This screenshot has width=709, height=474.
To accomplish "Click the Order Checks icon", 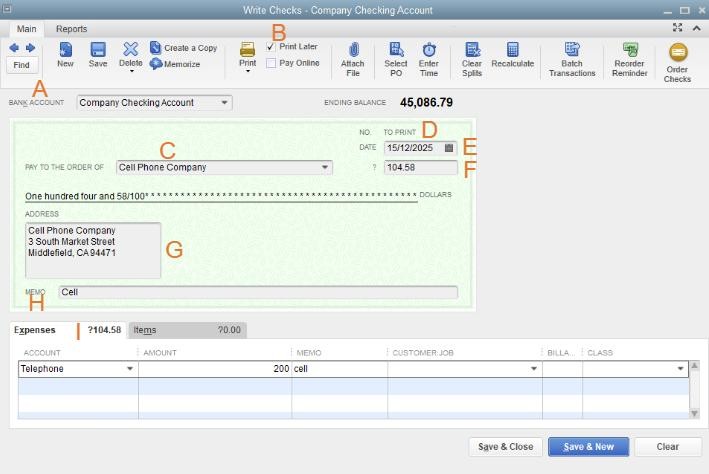I will click(x=678, y=52).
